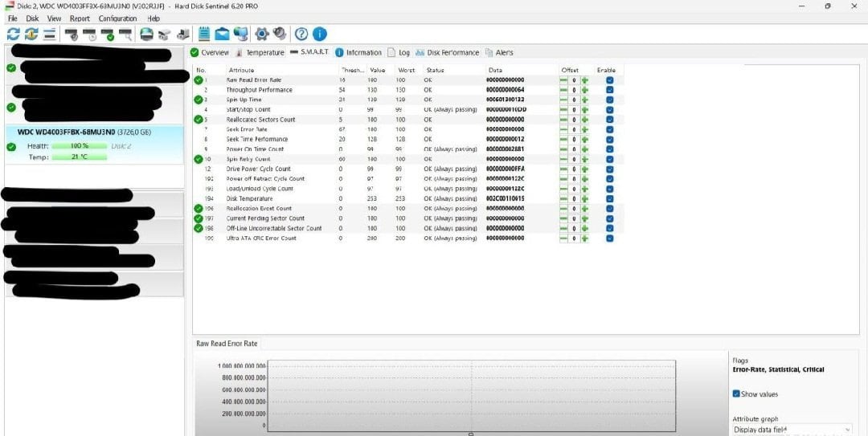868x436 pixels.
Task: Open the Help menu
Action: (154, 18)
